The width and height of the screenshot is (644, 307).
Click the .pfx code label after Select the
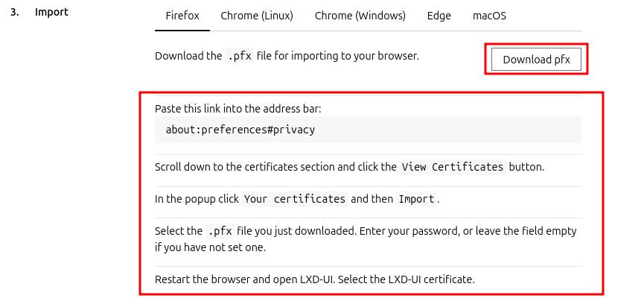(220, 231)
